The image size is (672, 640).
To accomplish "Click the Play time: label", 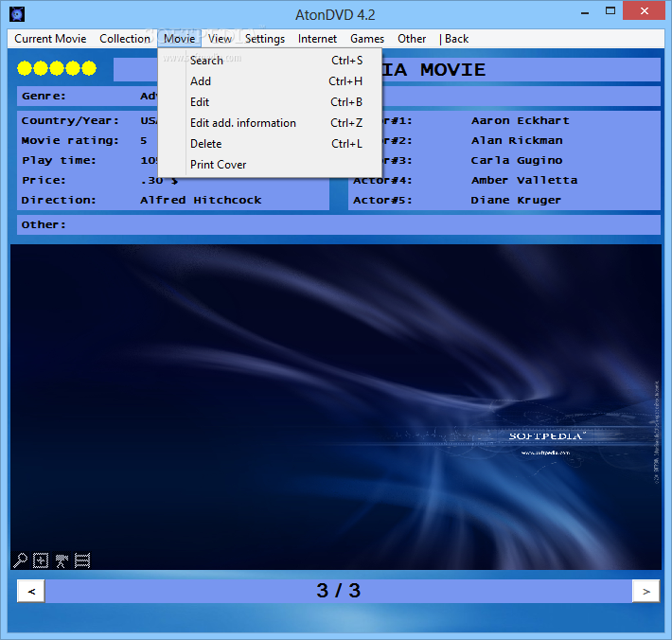I will (59, 160).
